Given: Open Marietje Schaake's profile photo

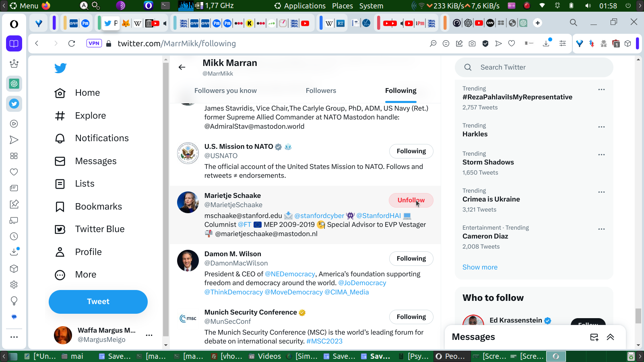Looking at the screenshot, I should click(188, 202).
